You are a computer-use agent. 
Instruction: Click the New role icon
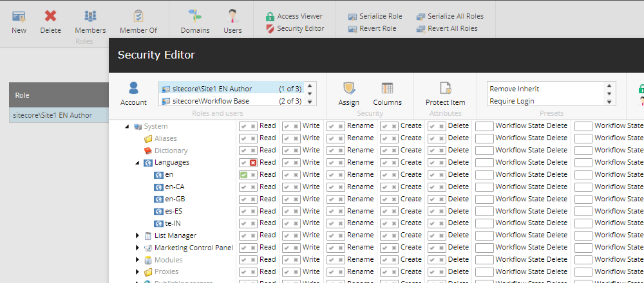pyautogui.click(x=19, y=17)
